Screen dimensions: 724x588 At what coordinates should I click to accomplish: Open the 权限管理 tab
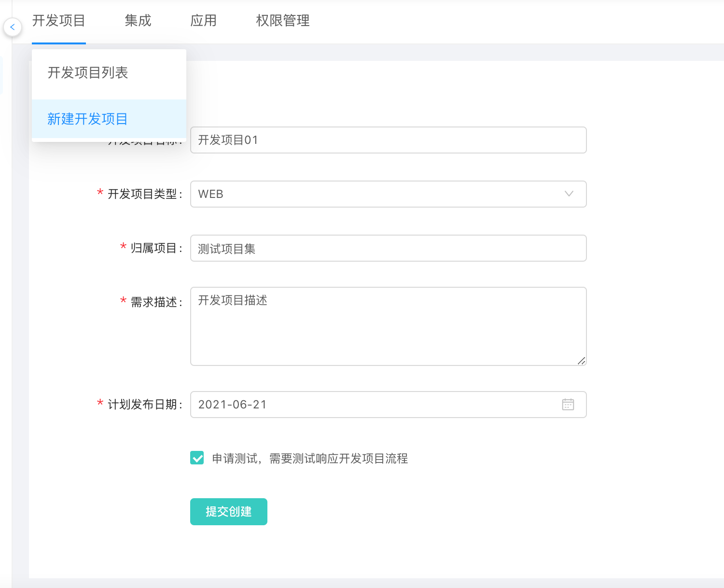point(283,21)
